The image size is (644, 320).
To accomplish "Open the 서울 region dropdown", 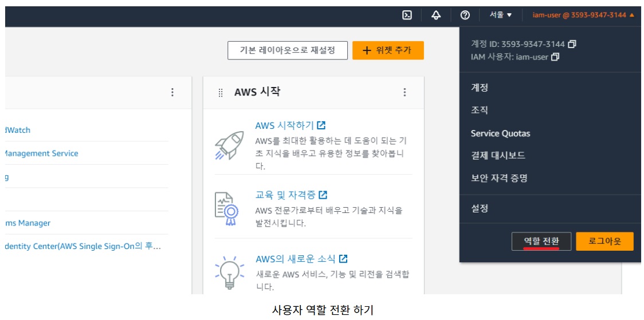I will click(x=500, y=15).
